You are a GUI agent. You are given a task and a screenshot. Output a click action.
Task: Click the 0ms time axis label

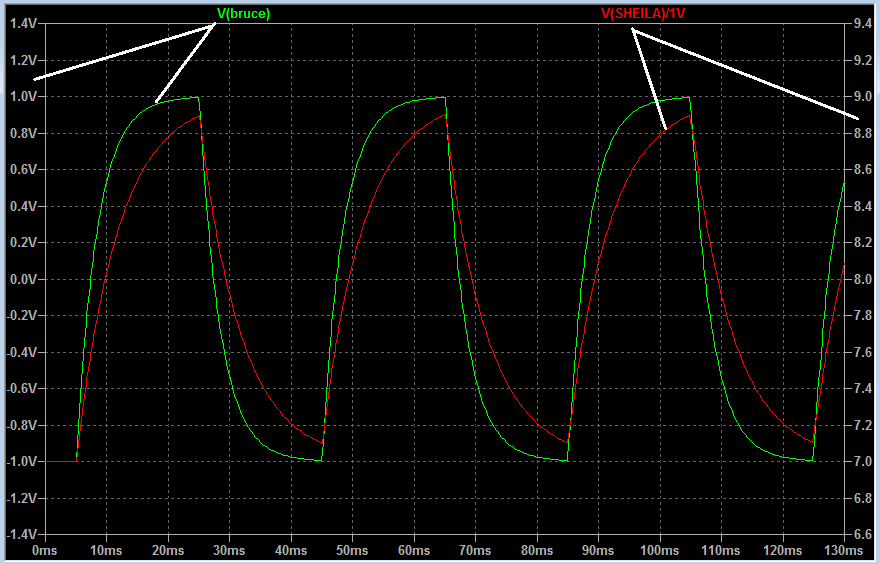44,551
